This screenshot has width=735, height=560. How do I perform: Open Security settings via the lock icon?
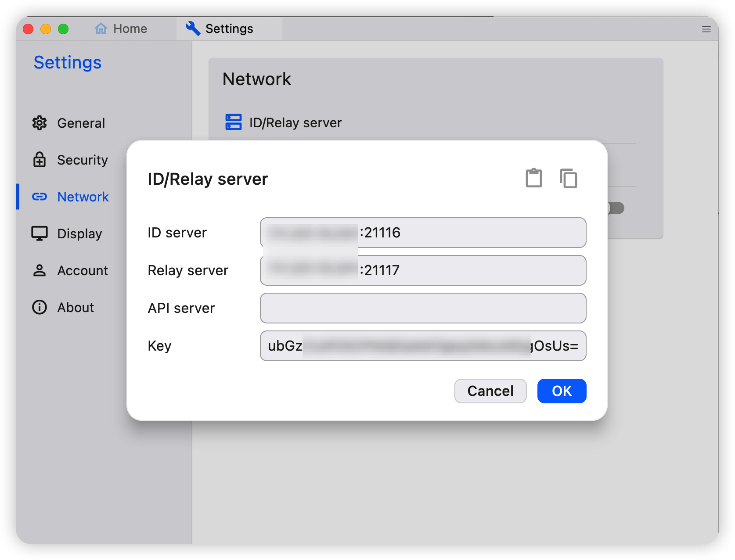[40, 160]
